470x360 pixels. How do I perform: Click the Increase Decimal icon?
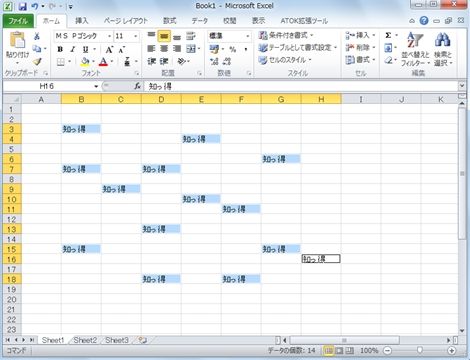coord(214,61)
